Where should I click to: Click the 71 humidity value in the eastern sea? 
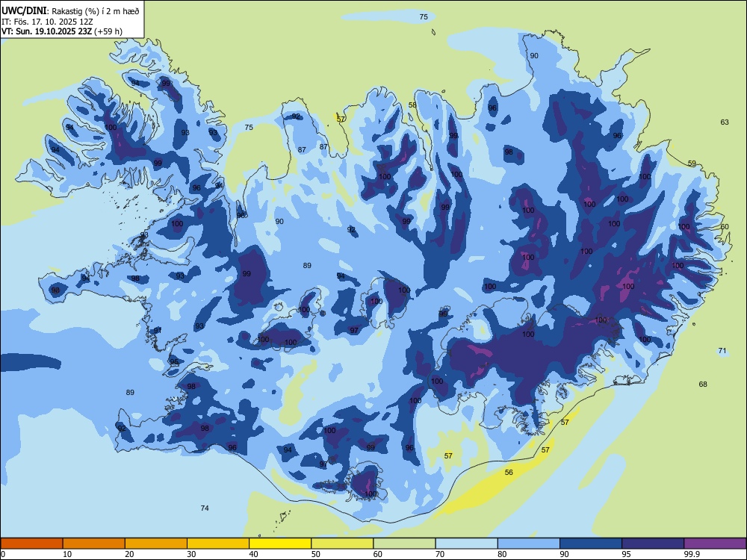(x=722, y=351)
